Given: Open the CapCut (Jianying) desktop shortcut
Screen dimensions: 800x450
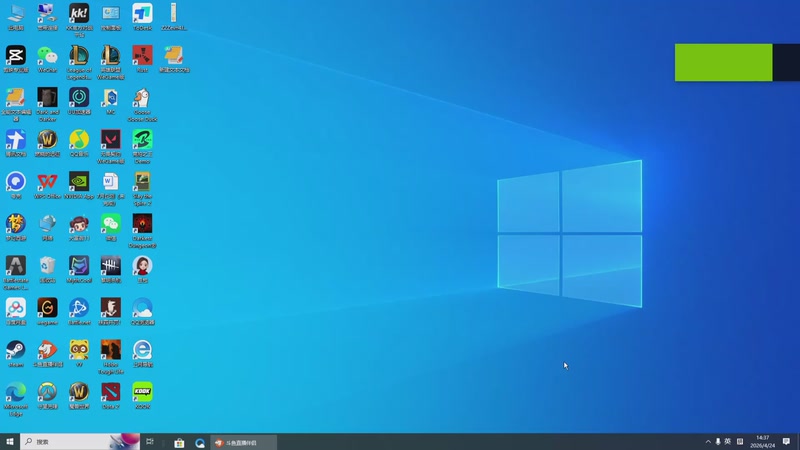Looking at the screenshot, I should 16,59.
